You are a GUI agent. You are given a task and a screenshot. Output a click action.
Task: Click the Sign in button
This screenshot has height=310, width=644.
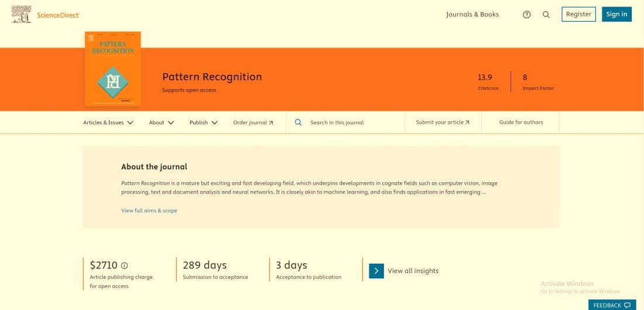(616, 14)
